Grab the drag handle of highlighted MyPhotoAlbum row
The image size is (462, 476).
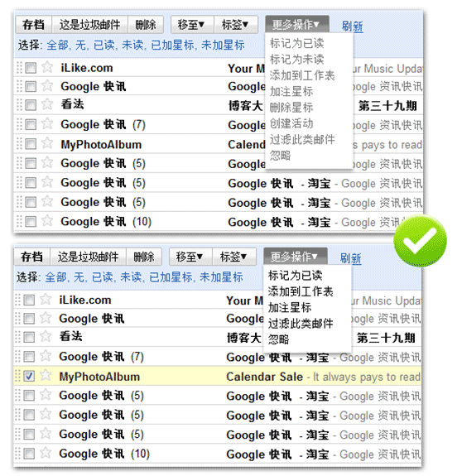point(17,376)
